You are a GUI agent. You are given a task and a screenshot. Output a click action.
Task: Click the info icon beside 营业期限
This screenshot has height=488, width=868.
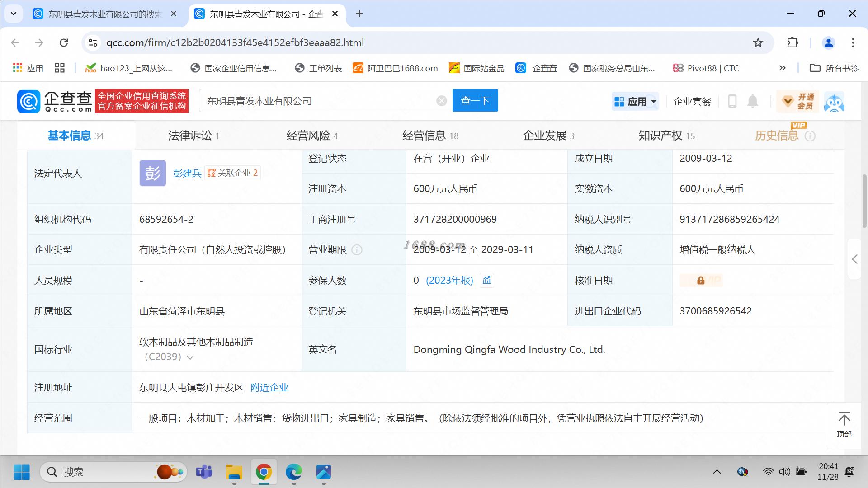click(357, 250)
